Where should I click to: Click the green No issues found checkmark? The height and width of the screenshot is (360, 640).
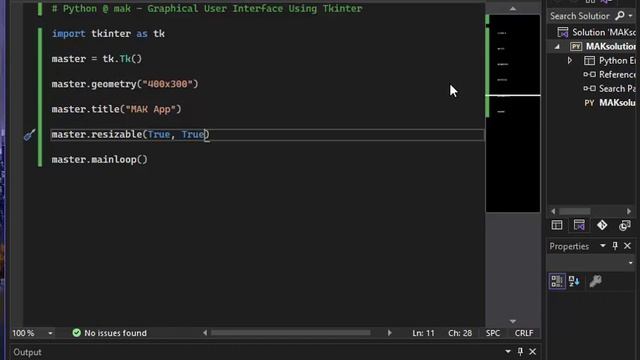76,333
